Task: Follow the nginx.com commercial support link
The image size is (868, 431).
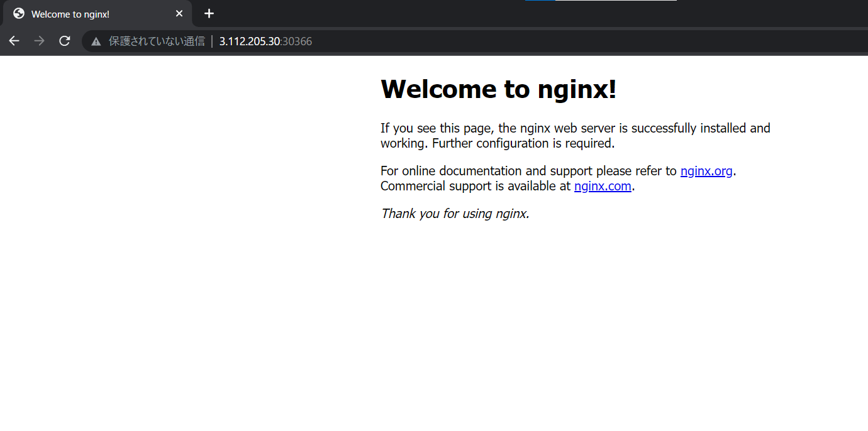Action: pyautogui.click(x=603, y=186)
